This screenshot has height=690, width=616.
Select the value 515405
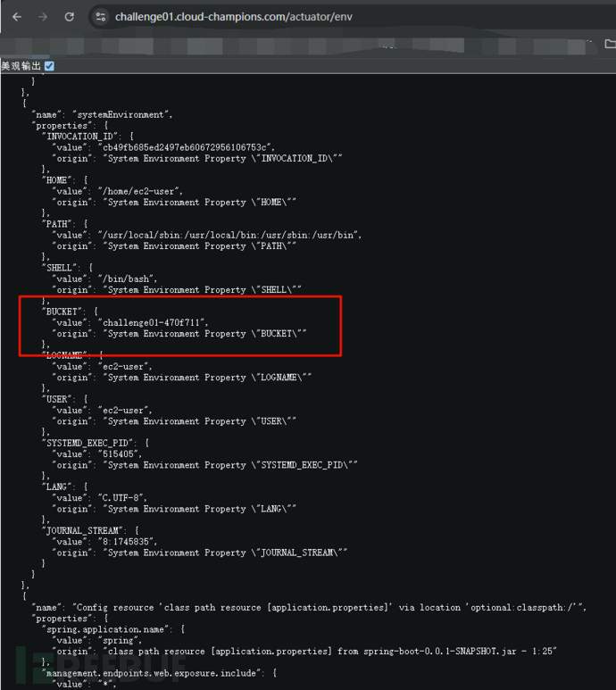point(118,454)
